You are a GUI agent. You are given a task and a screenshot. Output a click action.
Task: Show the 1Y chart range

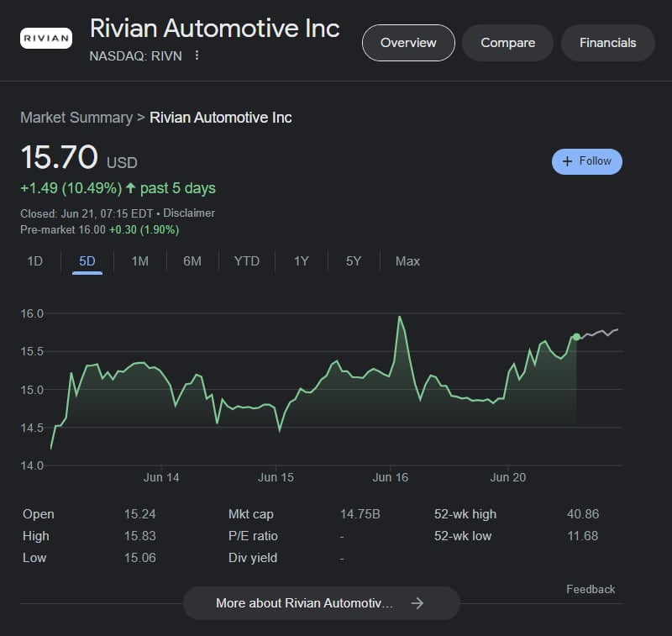pyautogui.click(x=301, y=261)
